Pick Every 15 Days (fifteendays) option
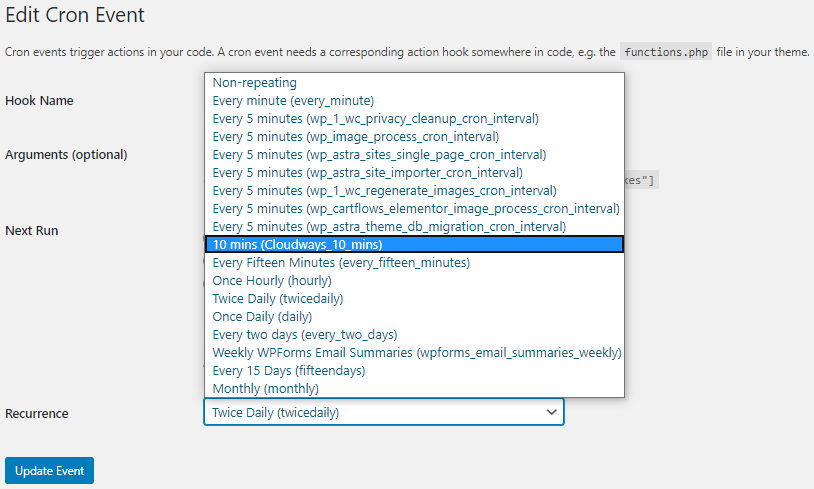Viewport: 814px width, 489px height. [x=287, y=371]
